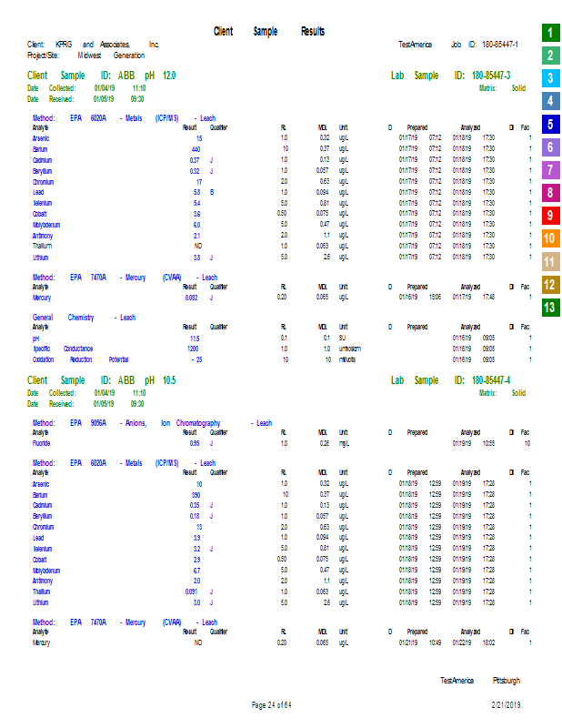Viewport: 562px width, 728px height.
Task: Click the dark blue tab 5
Action: pos(550,124)
